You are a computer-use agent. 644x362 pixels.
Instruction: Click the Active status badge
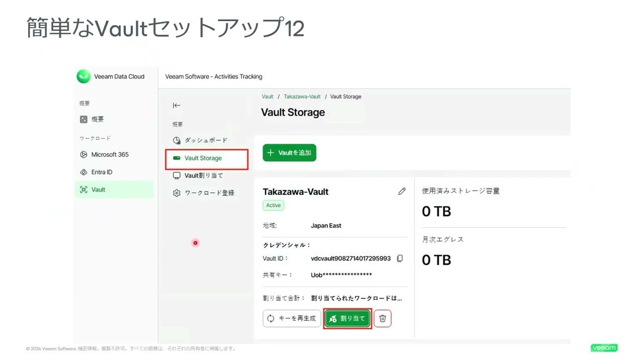click(273, 205)
